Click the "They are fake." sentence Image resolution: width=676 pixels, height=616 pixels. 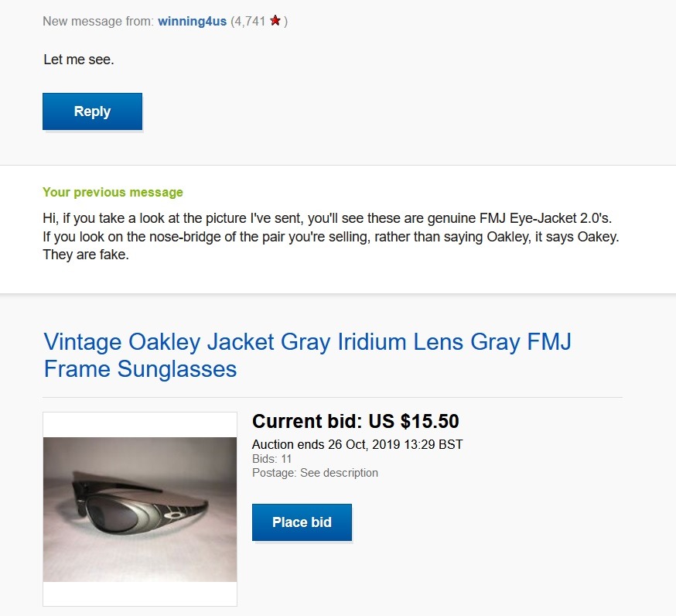pos(86,255)
